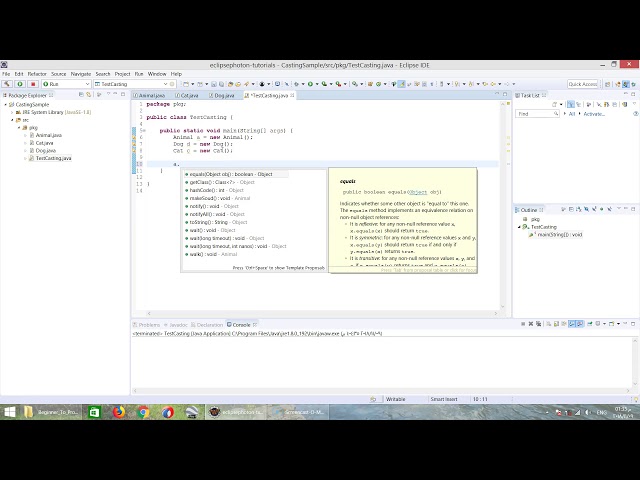The image size is (640, 480).
Task: Switch to the Animal.java editor tab
Action: [x=149, y=96]
